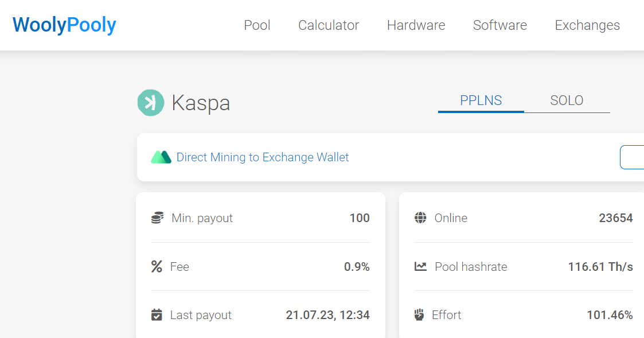Click the Effort fist icon
Screen dimensions: 644x338
point(419,315)
